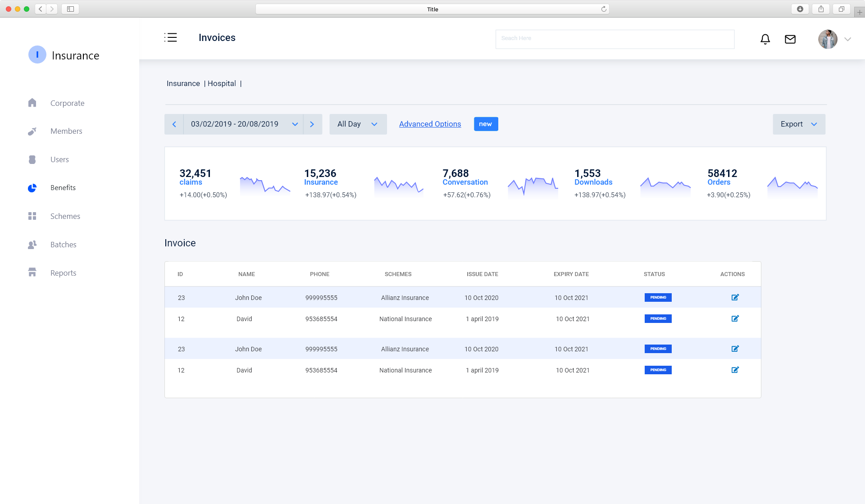Go to next date range arrow

[x=312, y=124]
